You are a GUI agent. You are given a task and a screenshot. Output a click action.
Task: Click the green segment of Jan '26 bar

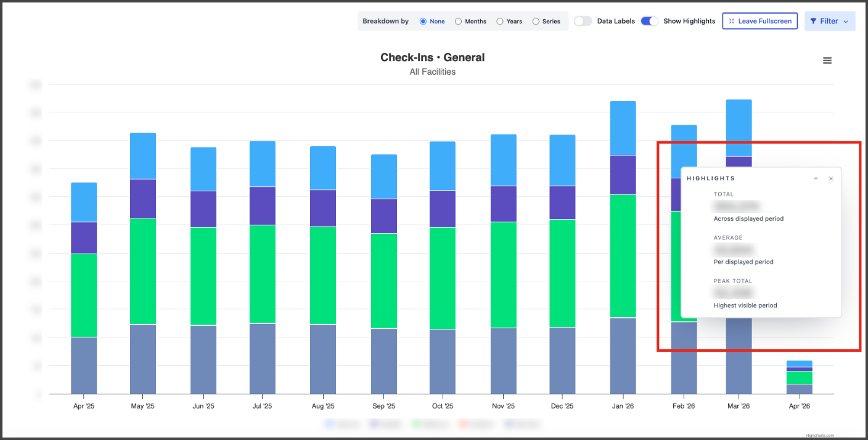click(x=623, y=255)
